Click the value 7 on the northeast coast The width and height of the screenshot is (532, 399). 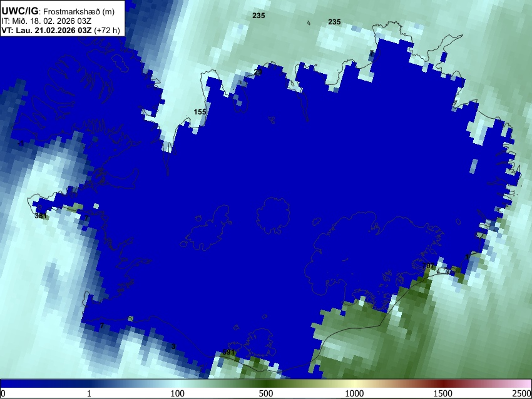[372, 53]
